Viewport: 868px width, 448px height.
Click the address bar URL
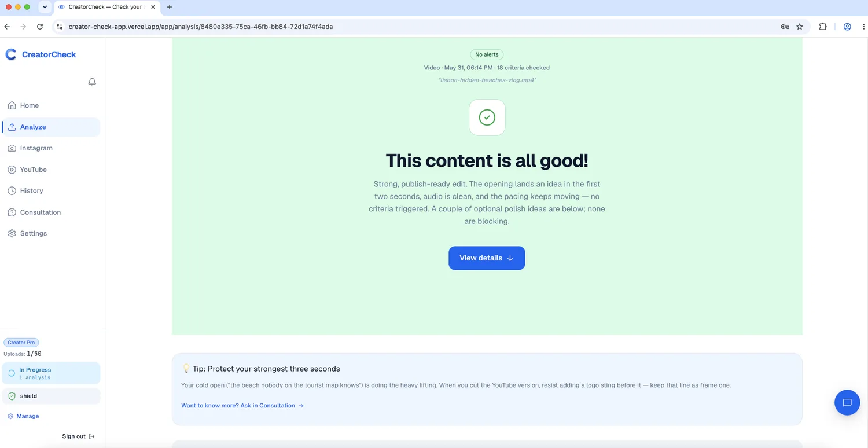pyautogui.click(x=201, y=27)
